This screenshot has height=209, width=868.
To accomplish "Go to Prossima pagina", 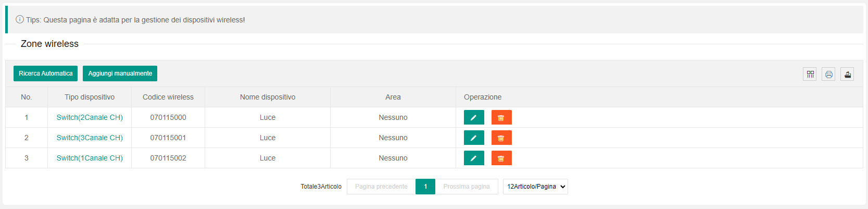I will tap(466, 187).
